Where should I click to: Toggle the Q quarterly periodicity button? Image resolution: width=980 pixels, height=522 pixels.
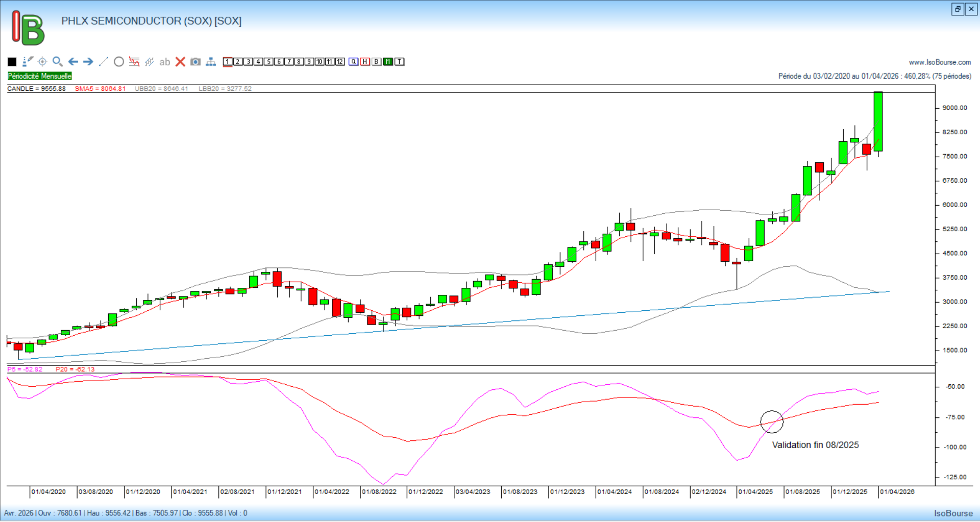click(354, 62)
